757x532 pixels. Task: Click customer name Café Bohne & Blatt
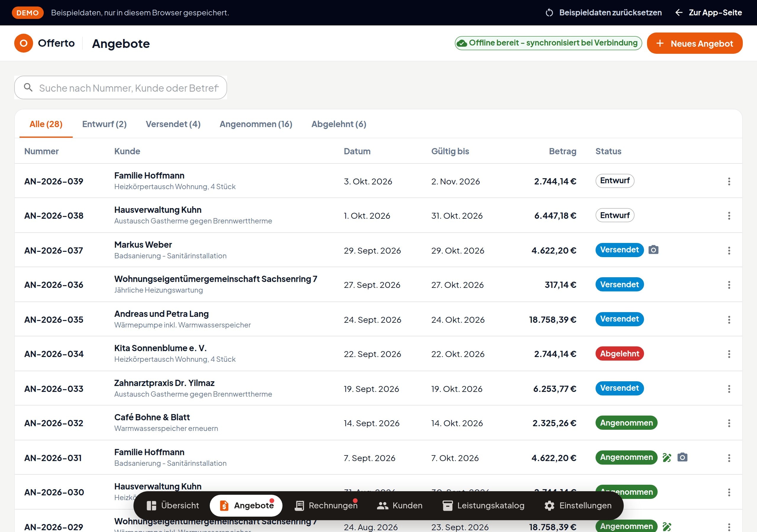[152, 417]
